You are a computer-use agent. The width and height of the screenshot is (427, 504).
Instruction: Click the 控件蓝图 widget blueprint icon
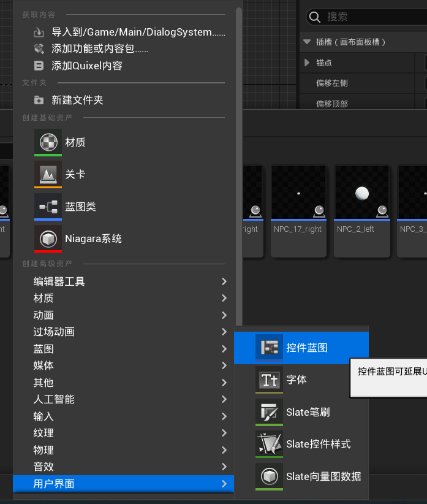(269, 348)
